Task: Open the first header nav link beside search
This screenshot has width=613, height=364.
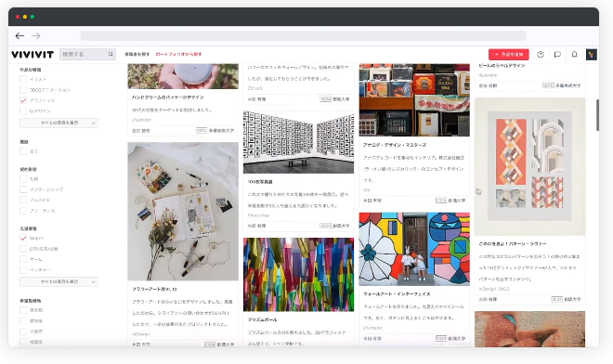Action: point(137,55)
